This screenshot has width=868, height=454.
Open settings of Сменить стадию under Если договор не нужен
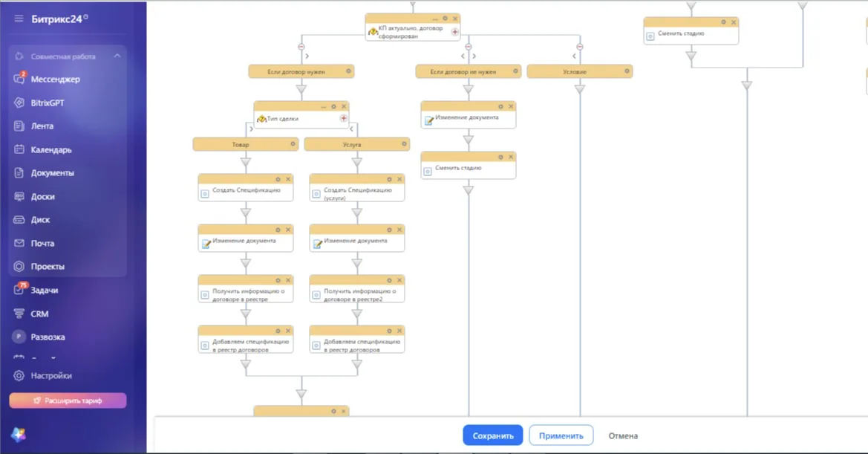(x=500, y=158)
